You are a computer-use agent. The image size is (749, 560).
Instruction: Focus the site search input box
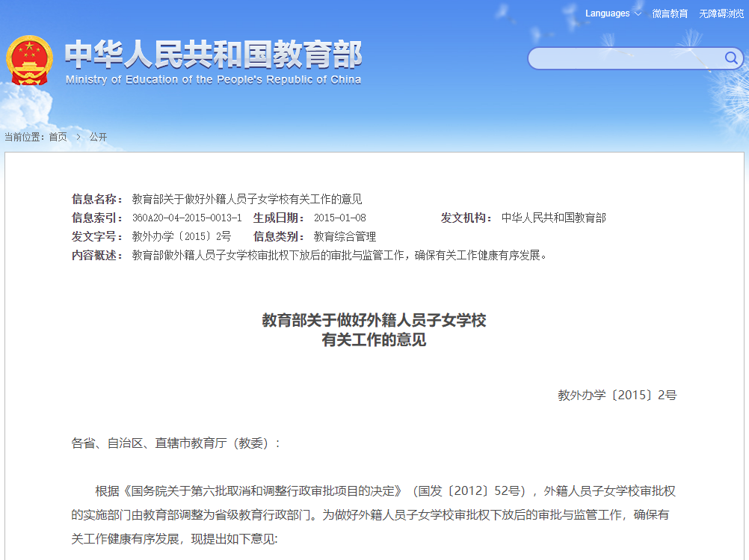[x=624, y=58]
